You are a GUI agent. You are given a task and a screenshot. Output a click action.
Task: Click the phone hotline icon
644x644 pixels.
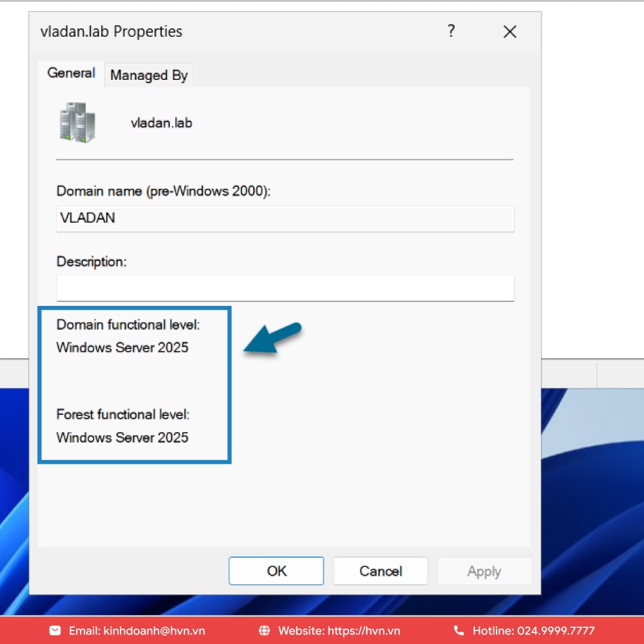[459, 630]
